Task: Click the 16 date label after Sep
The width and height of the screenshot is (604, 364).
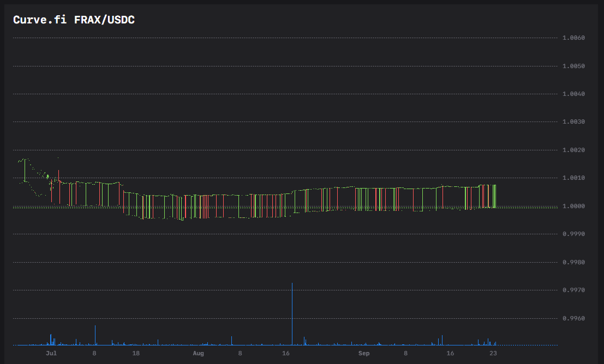Action: pyautogui.click(x=450, y=353)
